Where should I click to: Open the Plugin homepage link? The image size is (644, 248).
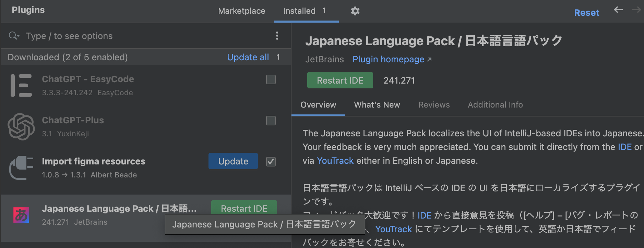click(392, 59)
